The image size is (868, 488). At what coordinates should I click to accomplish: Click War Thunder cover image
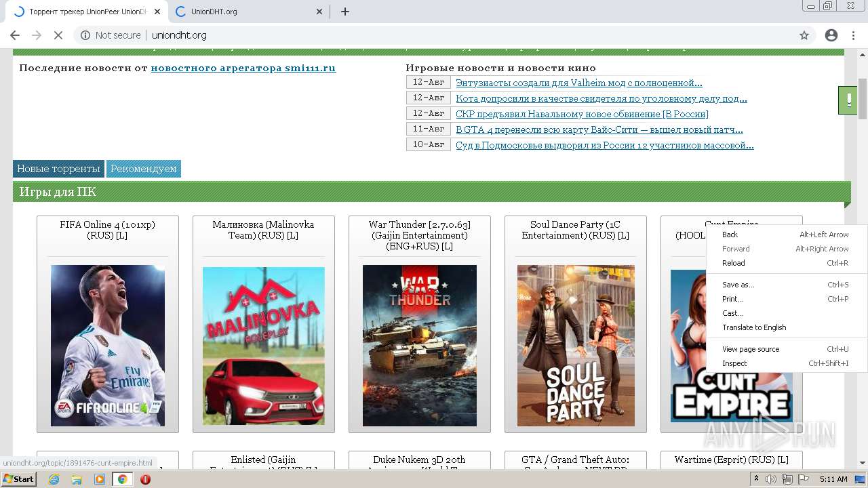pos(420,346)
